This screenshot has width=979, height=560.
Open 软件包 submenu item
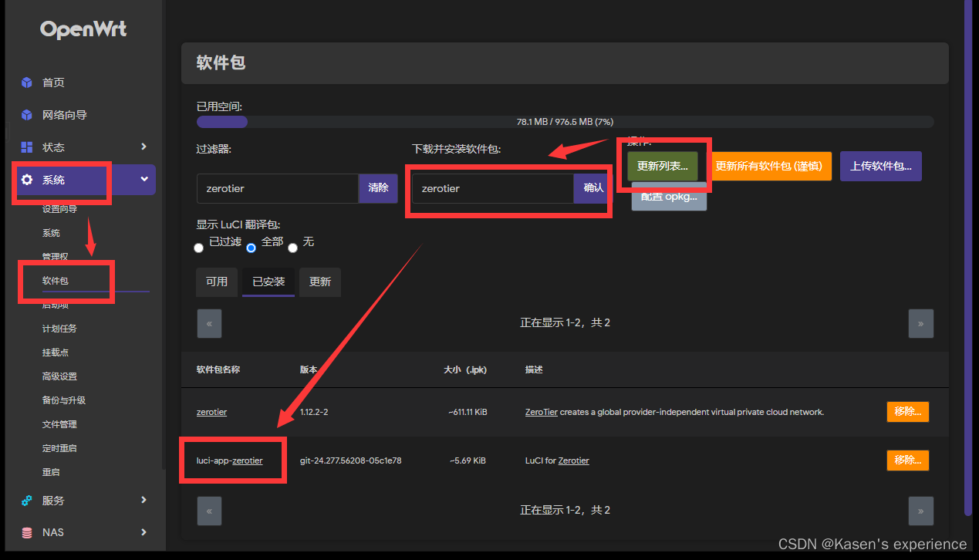click(x=56, y=281)
